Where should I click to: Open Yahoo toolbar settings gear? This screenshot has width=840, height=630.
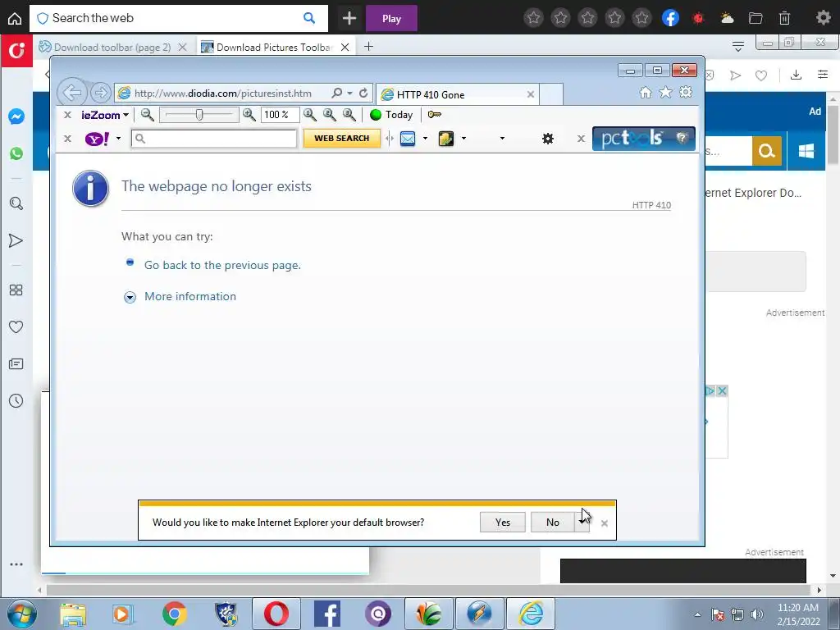tap(547, 139)
